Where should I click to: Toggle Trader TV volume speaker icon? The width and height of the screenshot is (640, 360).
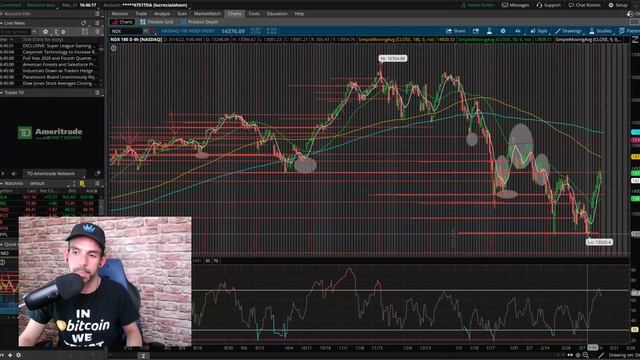tap(13, 173)
